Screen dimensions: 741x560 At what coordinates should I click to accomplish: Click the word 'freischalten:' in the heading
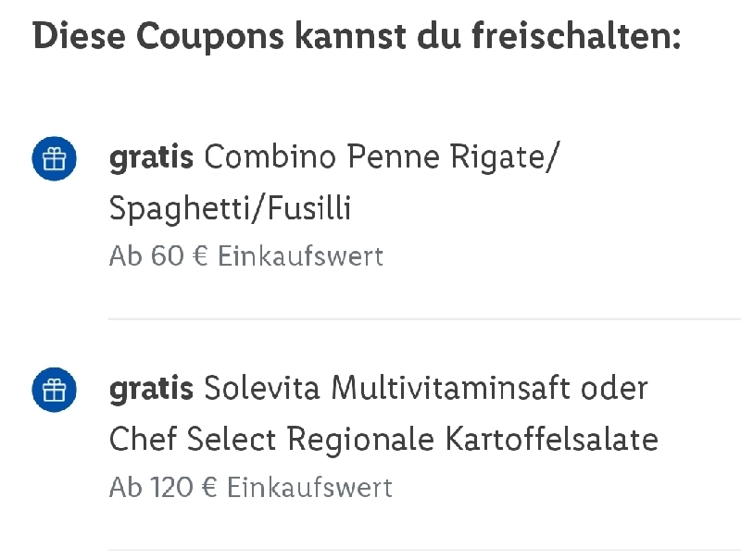point(576,36)
